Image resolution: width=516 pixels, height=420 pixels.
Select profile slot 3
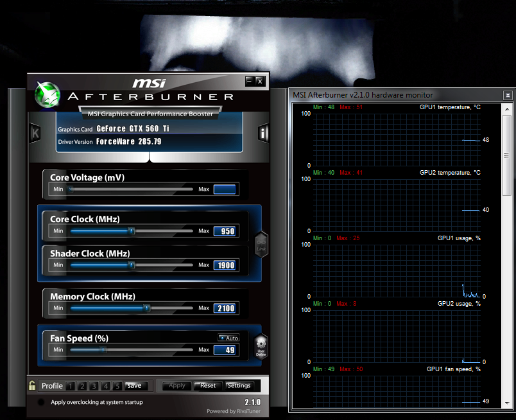pos(94,386)
